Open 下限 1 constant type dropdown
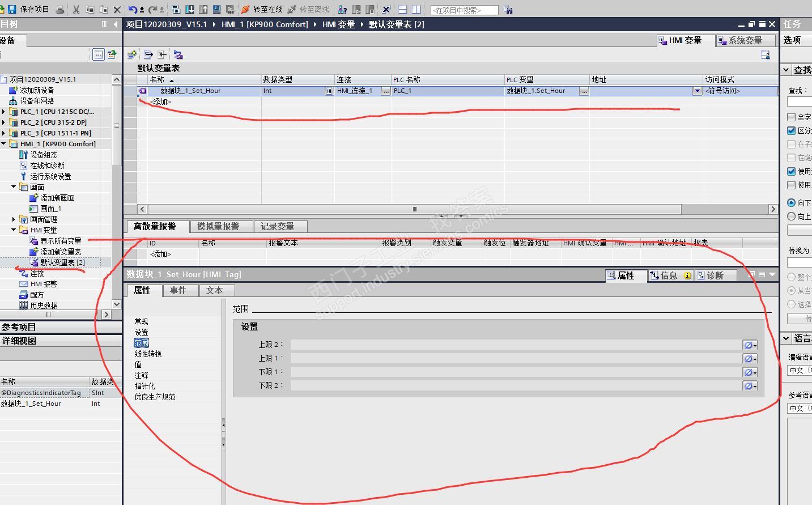Viewport: 812px width, 505px height. click(750, 372)
